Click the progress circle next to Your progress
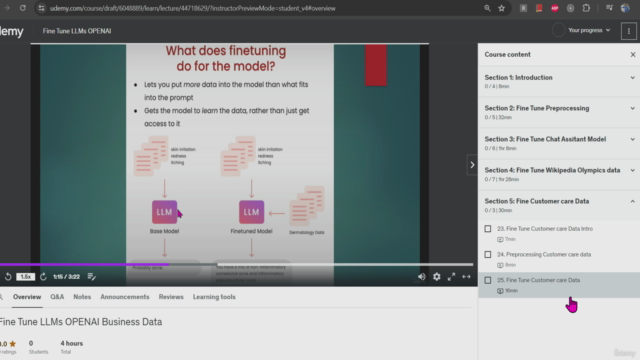Image resolution: width=640 pixels, height=360 pixels. [558, 30]
